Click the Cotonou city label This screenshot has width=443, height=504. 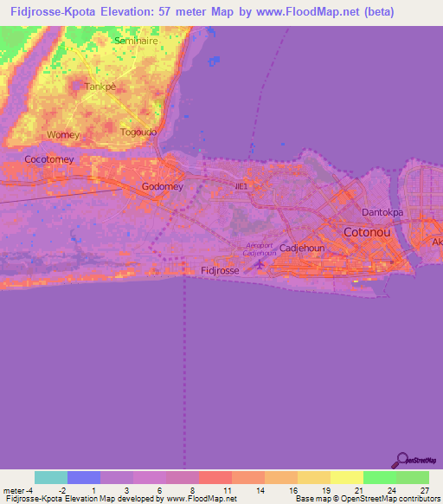tap(367, 232)
